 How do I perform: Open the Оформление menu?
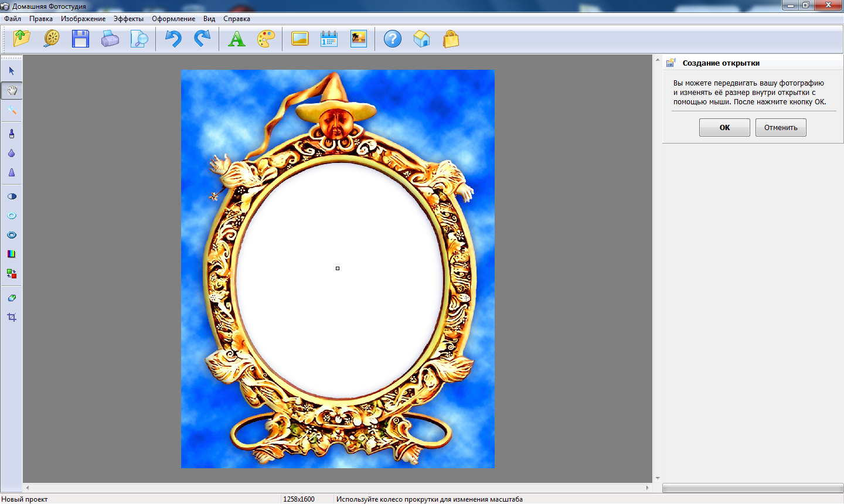pyautogui.click(x=173, y=19)
